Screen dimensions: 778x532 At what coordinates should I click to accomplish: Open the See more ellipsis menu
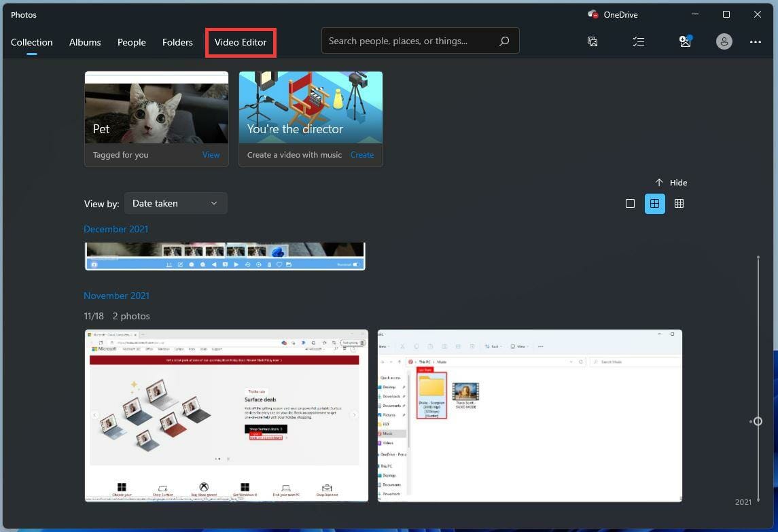pyautogui.click(x=755, y=41)
